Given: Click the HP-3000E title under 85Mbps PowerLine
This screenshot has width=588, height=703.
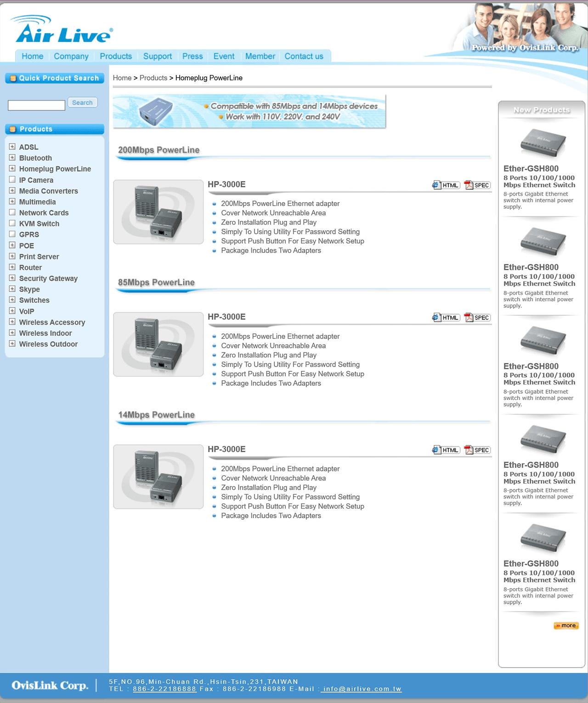Looking at the screenshot, I should tap(226, 317).
